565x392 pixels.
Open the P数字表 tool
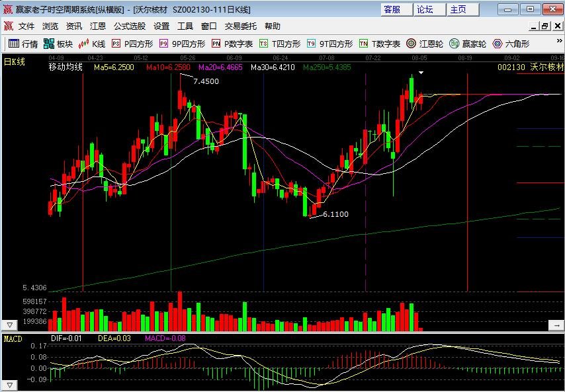tap(232, 44)
